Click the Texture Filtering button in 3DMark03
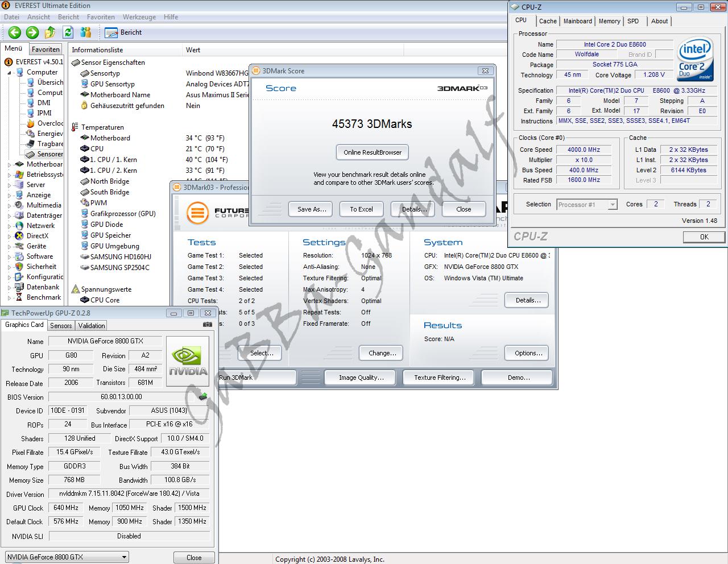The image size is (728, 564). click(x=440, y=378)
